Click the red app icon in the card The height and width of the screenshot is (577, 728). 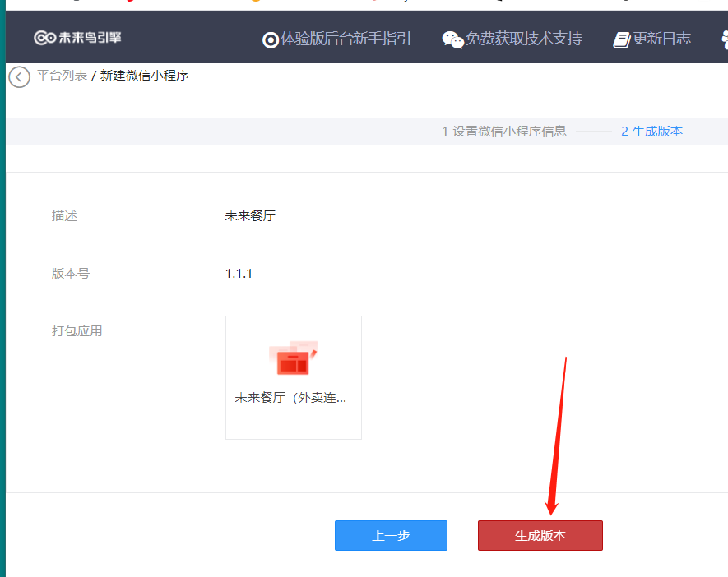tap(293, 358)
